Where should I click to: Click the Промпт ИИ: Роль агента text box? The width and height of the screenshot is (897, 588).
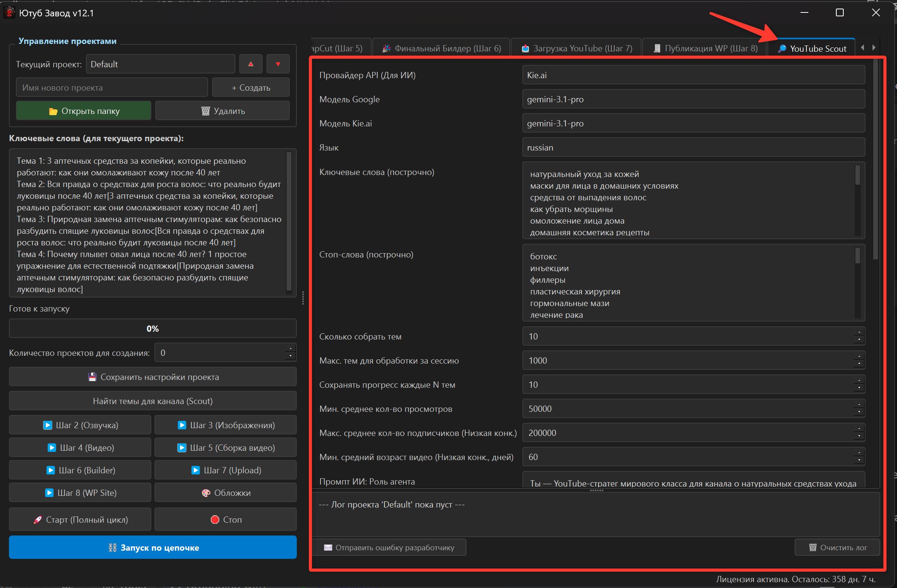(694, 480)
